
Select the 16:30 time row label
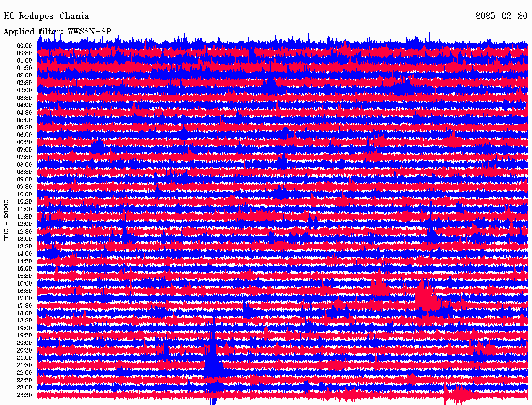[24, 291]
